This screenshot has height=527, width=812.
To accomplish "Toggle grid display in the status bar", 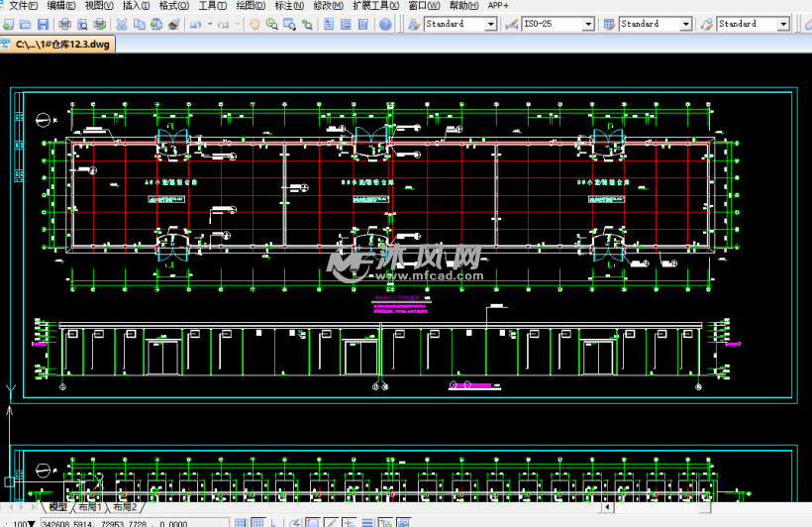I will (257, 522).
